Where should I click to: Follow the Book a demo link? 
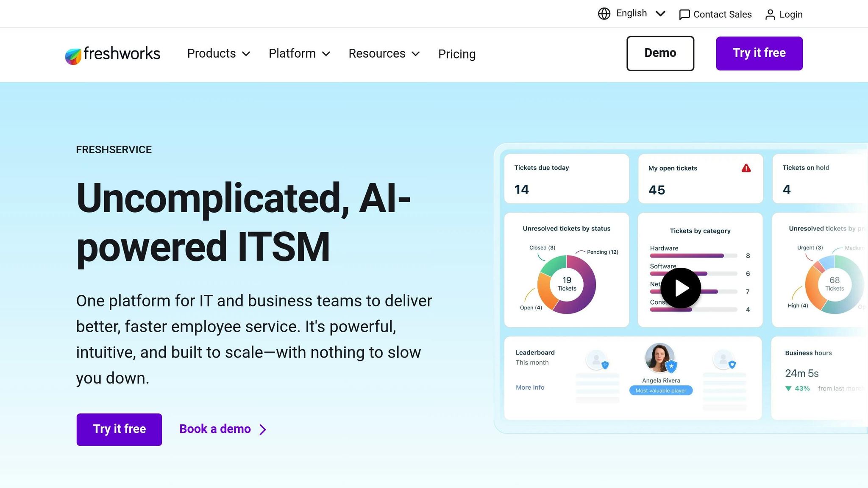[x=215, y=429]
